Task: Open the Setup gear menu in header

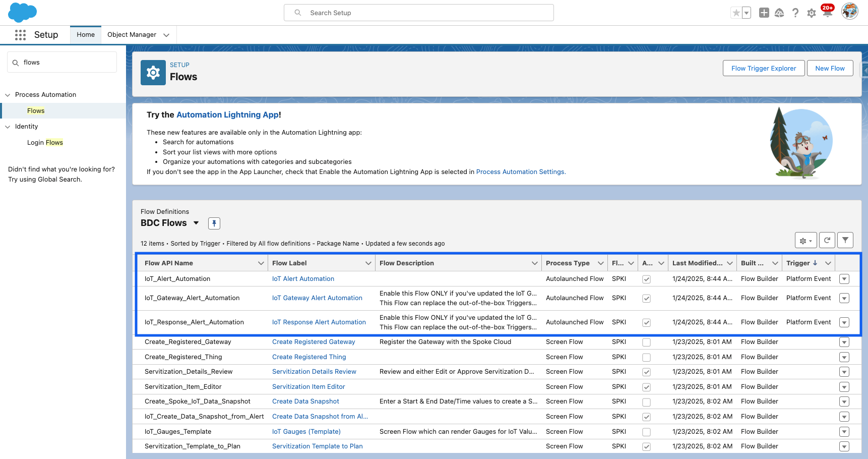Action: click(x=812, y=13)
